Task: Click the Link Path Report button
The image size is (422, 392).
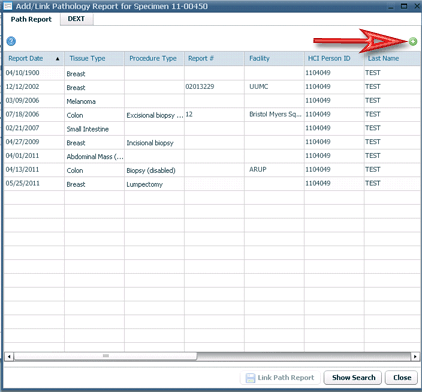Action: coord(280,378)
